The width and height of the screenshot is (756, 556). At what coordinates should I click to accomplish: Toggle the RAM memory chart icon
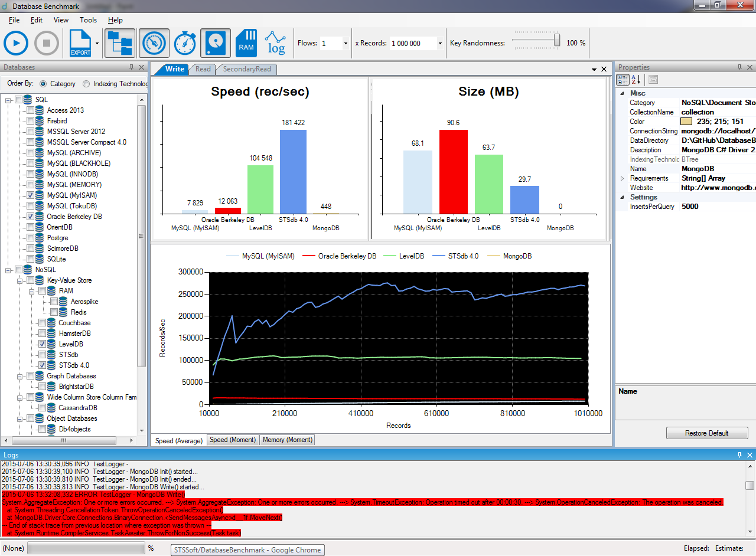(x=246, y=43)
